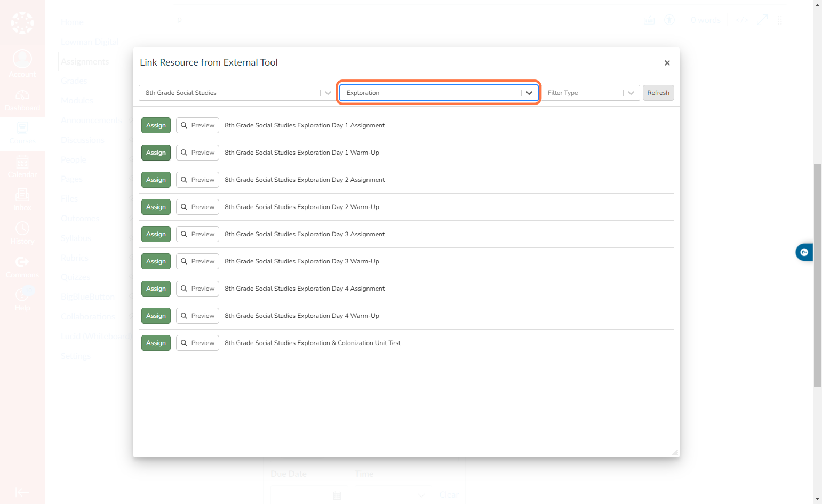The width and height of the screenshot is (822, 504).
Task: Assign Exploration Day 1 Assignment
Action: click(156, 125)
